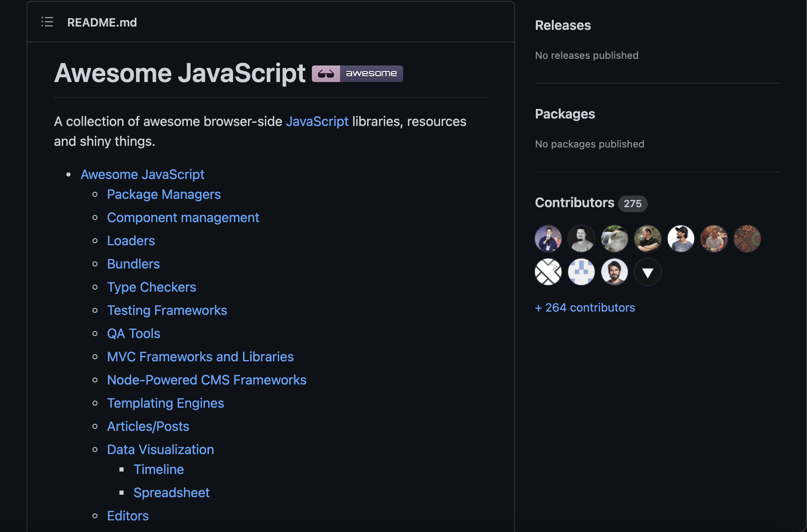Click the awesome sunglasses badge
Image resolution: width=807 pixels, height=532 pixels.
[x=357, y=74]
